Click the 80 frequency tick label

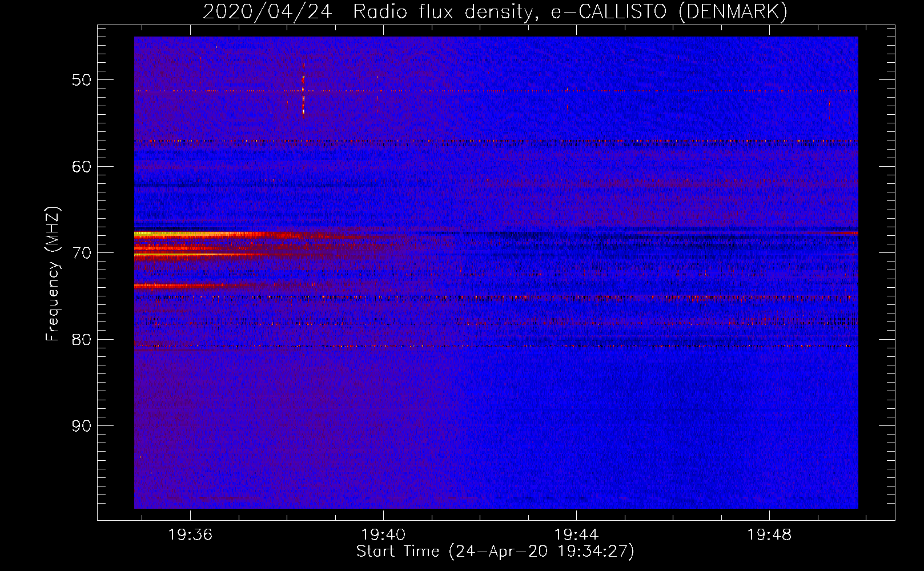point(81,340)
